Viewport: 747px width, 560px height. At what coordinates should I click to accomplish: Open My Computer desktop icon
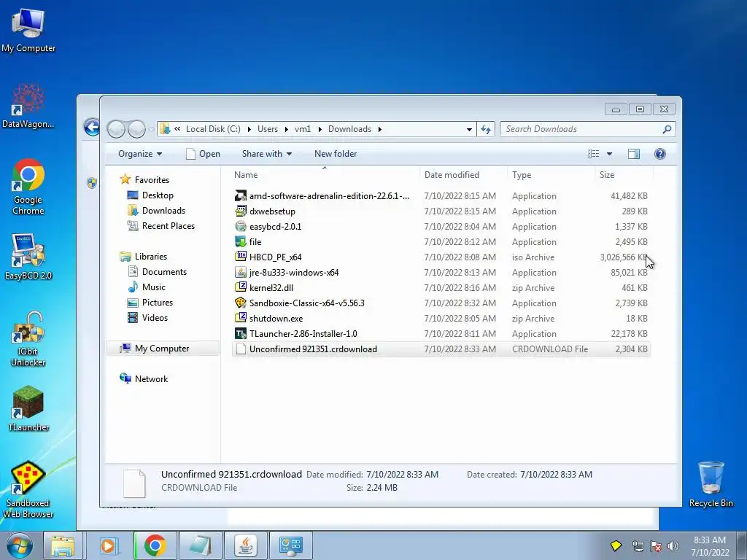click(x=28, y=29)
